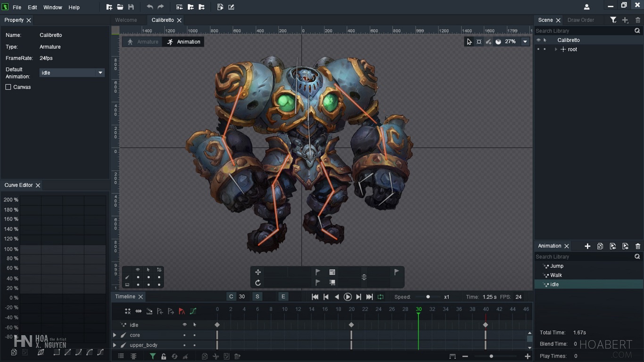The height and width of the screenshot is (362, 644).
Task: Click the playback Speed slider
Action: coord(428,297)
